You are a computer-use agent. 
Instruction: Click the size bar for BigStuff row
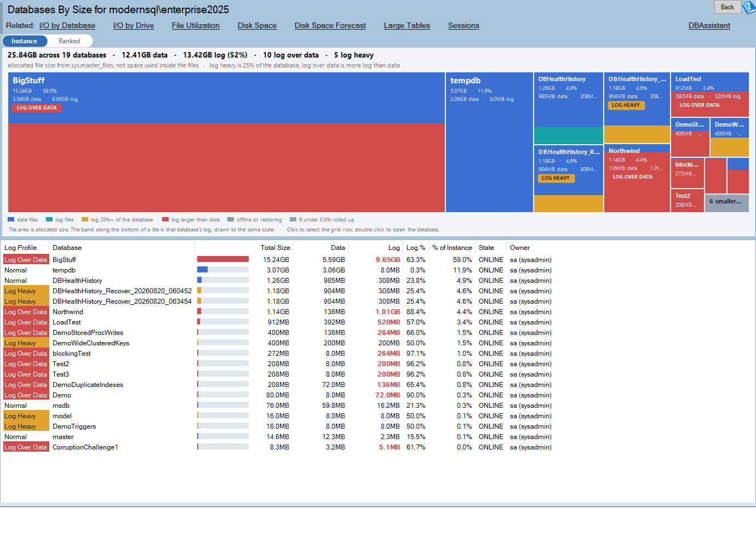223,259
